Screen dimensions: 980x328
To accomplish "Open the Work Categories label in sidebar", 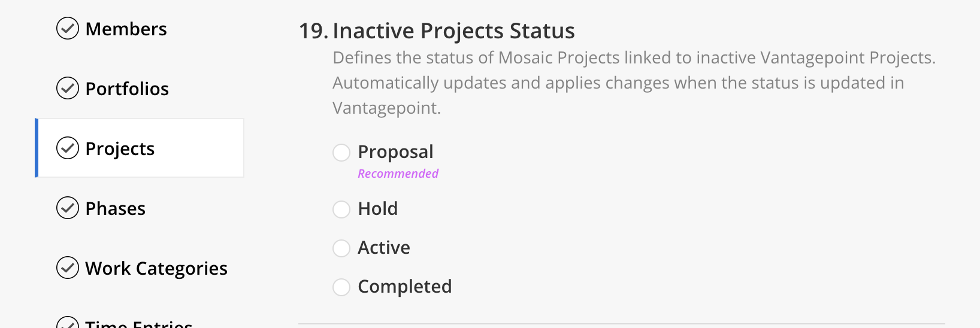I will click(156, 269).
